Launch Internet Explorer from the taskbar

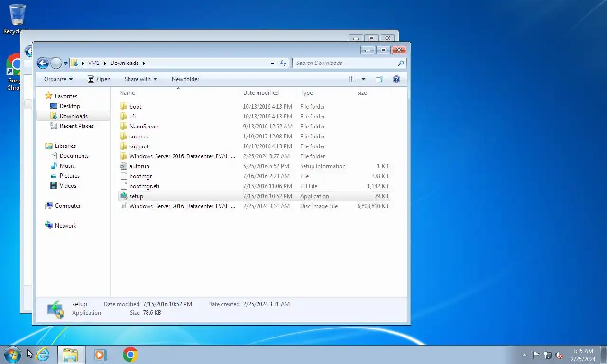click(43, 355)
